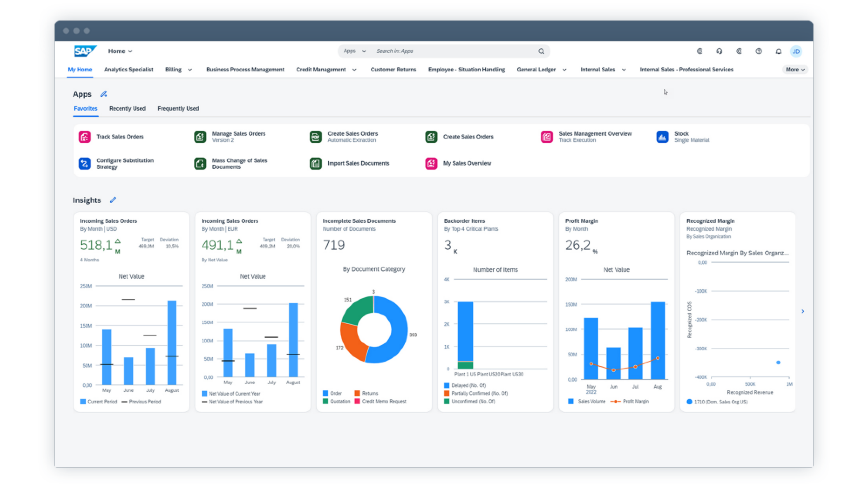Click Configure Substitution Strategy icon
The image size is (868, 488).
tap(85, 163)
